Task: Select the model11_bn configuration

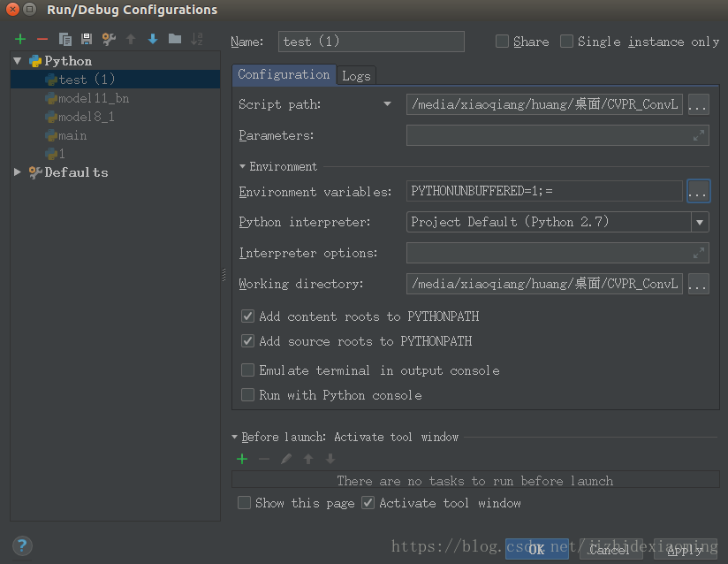Action: pyautogui.click(x=93, y=98)
